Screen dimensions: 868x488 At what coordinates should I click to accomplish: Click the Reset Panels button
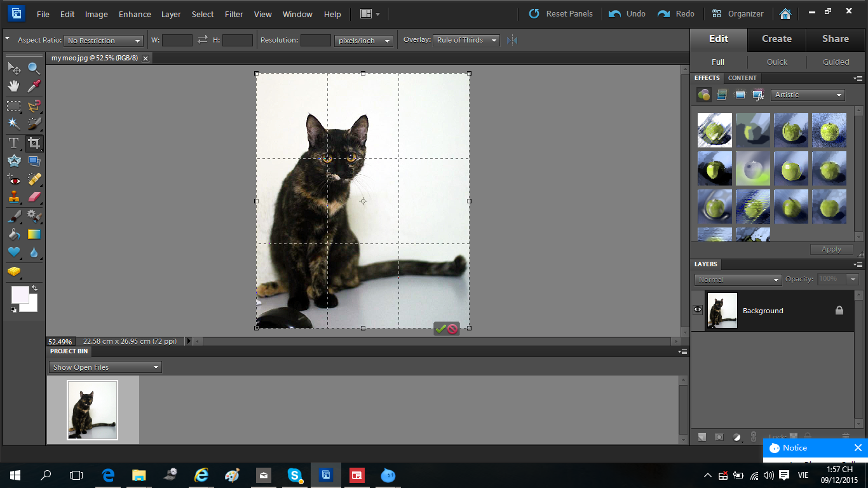point(561,14)
